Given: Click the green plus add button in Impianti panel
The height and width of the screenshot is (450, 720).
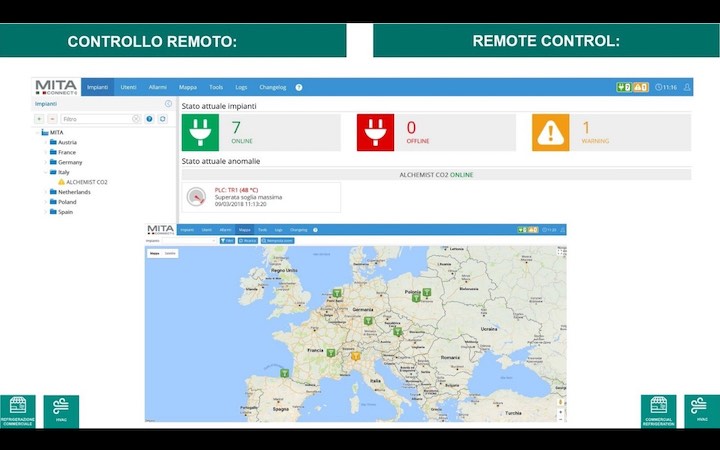Looking at the screenshot, I should click(39, 119).
